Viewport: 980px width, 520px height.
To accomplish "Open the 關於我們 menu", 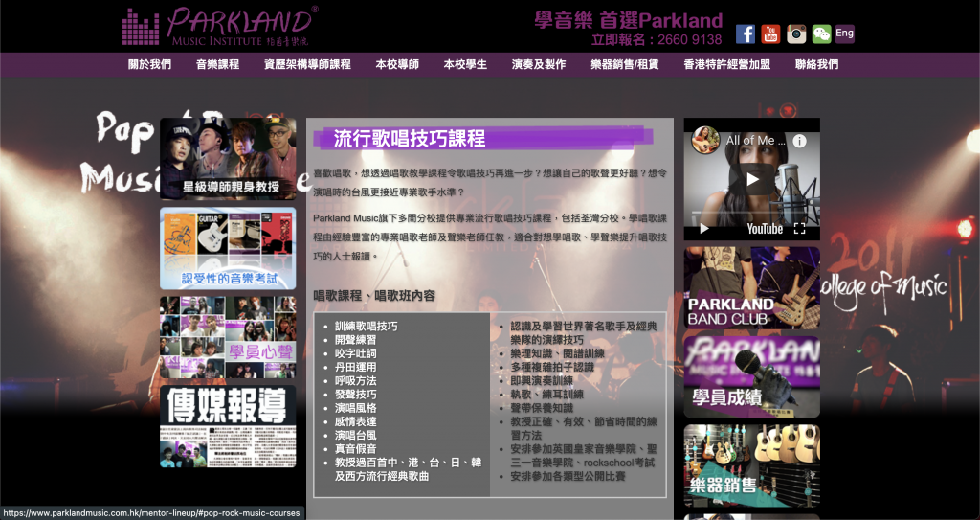I will (x=149, y=64).
